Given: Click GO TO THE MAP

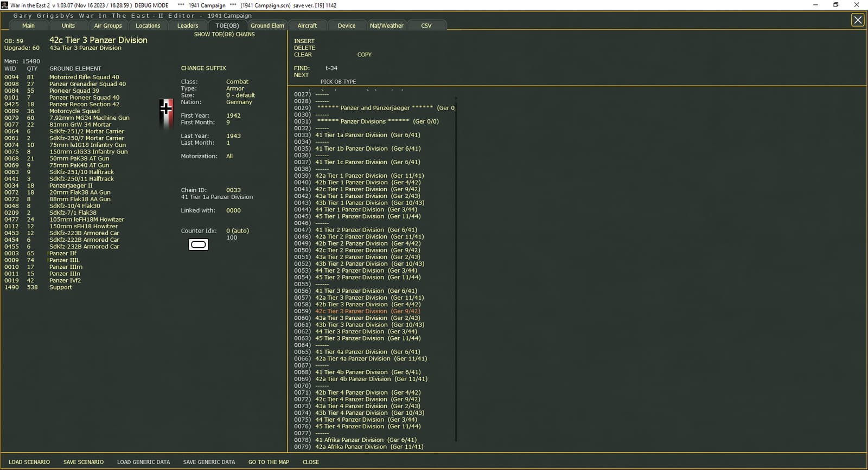Looking at the screenshot, I should click(269, 462).
